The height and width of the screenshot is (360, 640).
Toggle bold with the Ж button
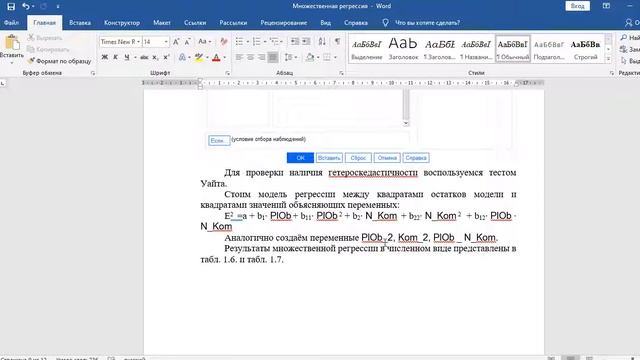tap(104, 58)
